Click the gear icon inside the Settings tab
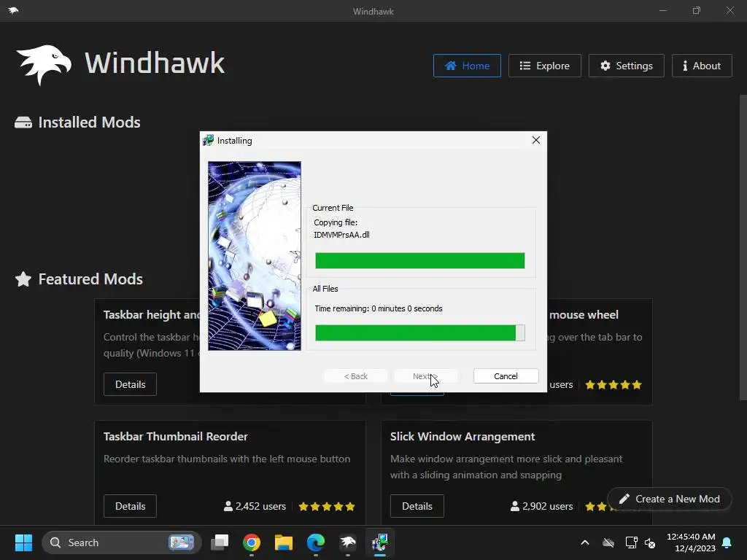747x560 pixels. click(x=605, y=66)
